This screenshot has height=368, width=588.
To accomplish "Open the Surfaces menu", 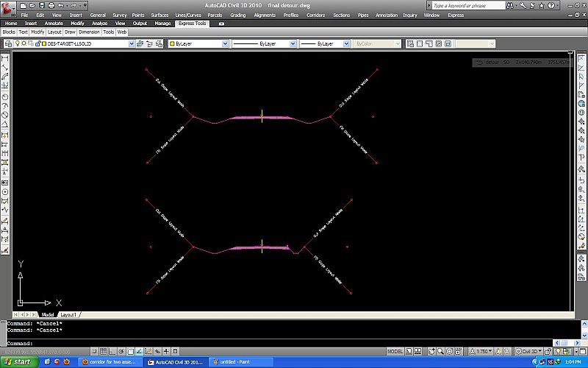I will 159,15.
